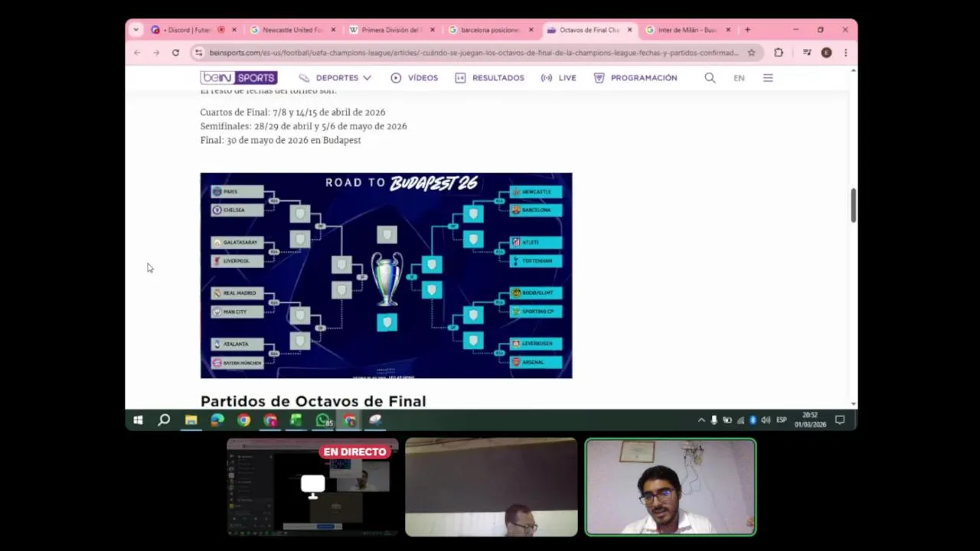Go back with the browser back arrow
This screenshot has width=980, height=551.
(x=137, y=53)
